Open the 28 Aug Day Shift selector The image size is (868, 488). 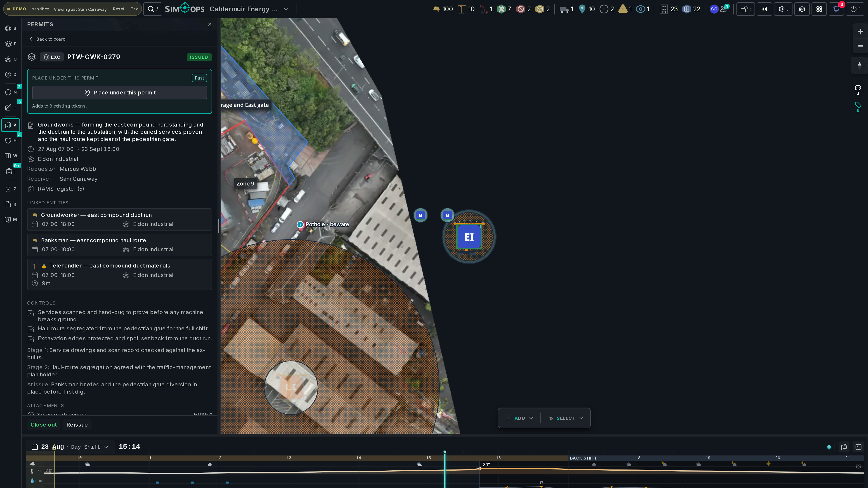pos(70,447)
